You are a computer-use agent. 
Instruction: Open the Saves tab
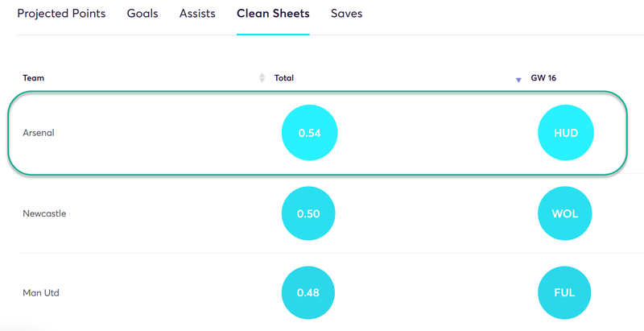pos(347,14)
